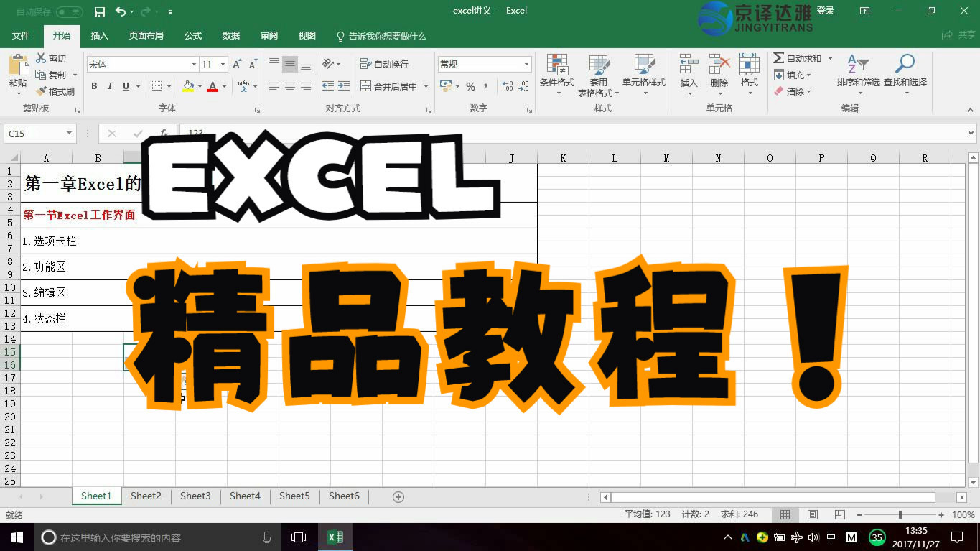Enable Wrap Text (自动换行)

(382, 63)
